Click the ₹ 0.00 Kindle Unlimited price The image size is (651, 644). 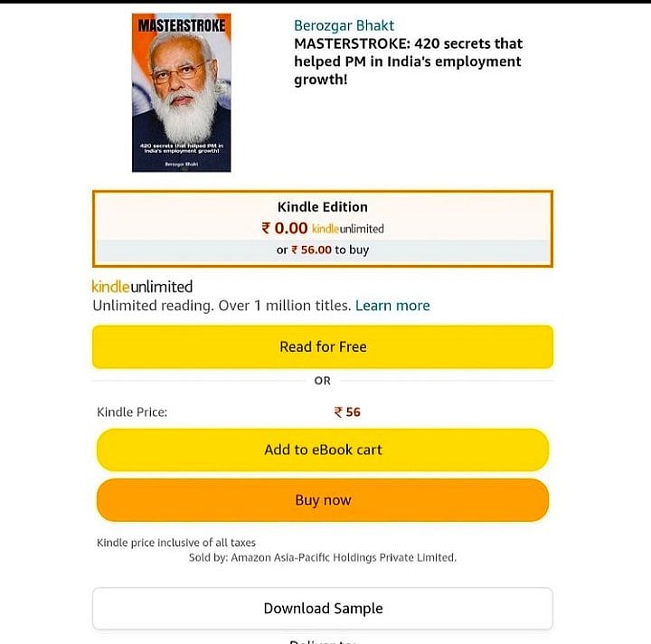coord(285,228)
